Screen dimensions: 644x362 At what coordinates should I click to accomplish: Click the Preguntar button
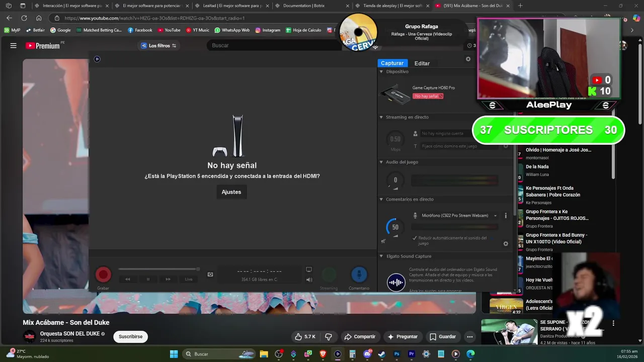click(403, 336)
